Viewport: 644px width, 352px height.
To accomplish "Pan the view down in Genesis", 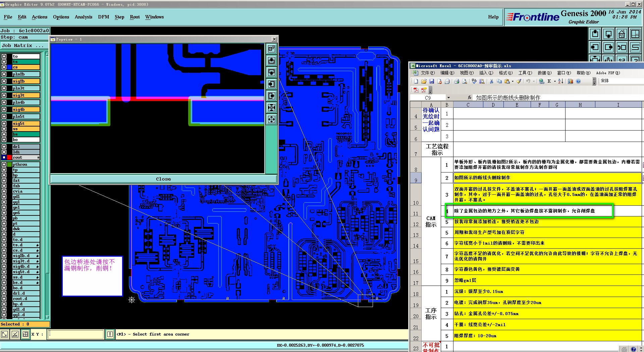I will click(x=609, y=34).
